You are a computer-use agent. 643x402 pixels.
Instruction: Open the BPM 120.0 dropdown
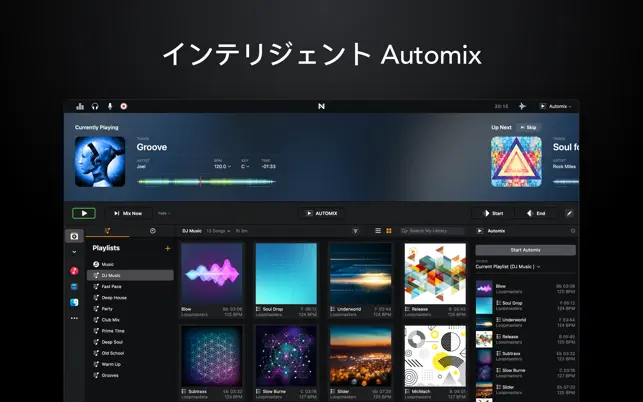pos(222,167)
